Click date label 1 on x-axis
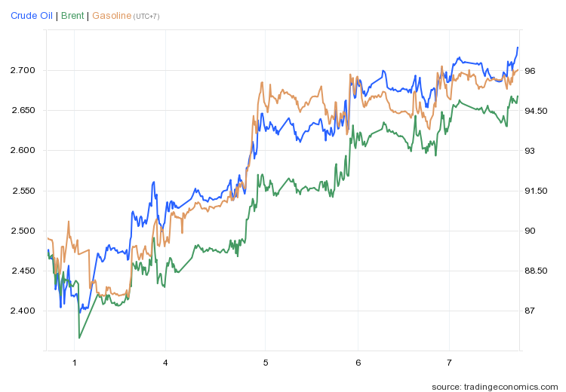 tap(75, 363)
